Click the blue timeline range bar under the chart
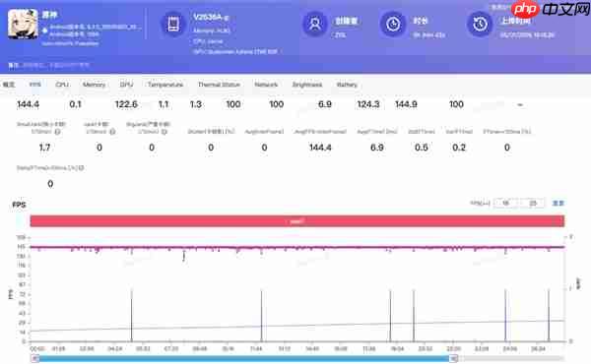The width and height of the screenshot is (591, 364). (x=244, y=359)
